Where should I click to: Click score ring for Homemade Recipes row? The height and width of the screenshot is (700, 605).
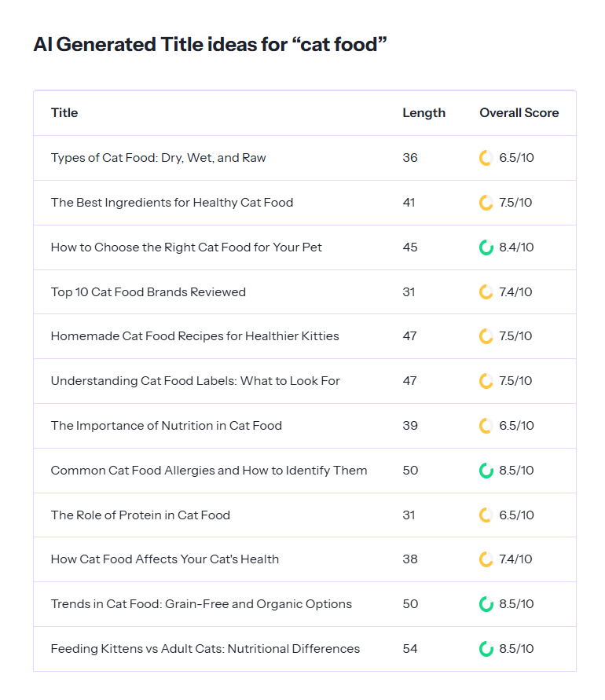point(486,336)
